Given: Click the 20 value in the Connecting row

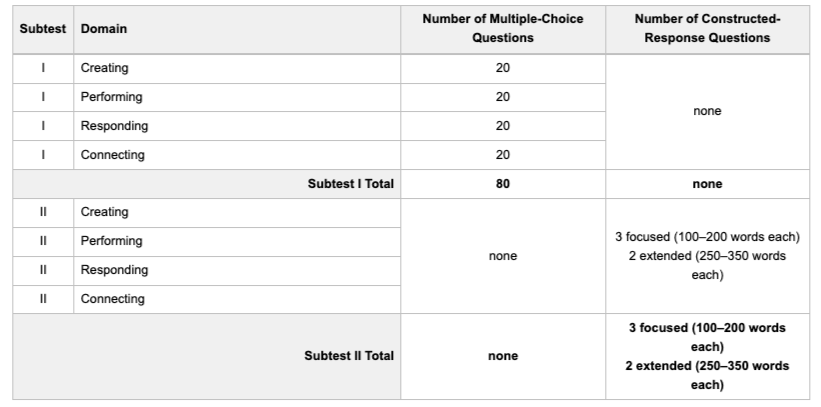Looking at the screenshot, I should 503,155.
